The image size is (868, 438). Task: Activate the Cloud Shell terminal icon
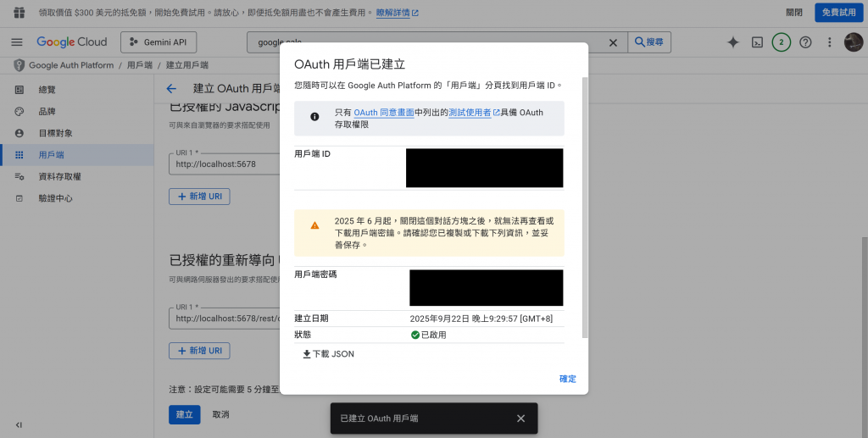click(x=757, y=42)
